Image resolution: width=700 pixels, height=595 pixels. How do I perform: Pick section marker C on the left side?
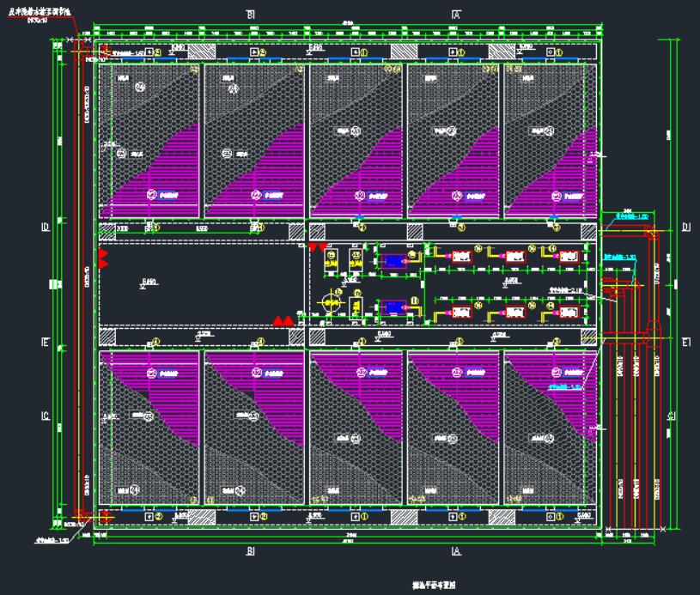(x=45, y=416)
